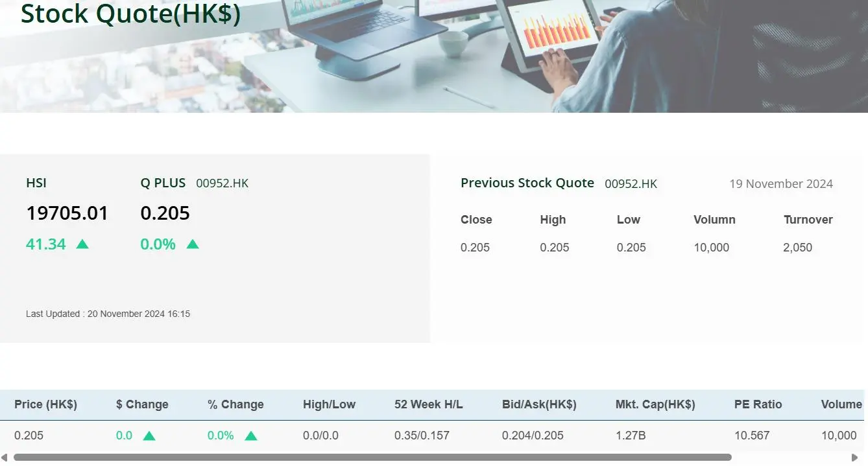The image size is (868, 466).
Task: Click the PE Ratio column header
Action: [758, 404]
